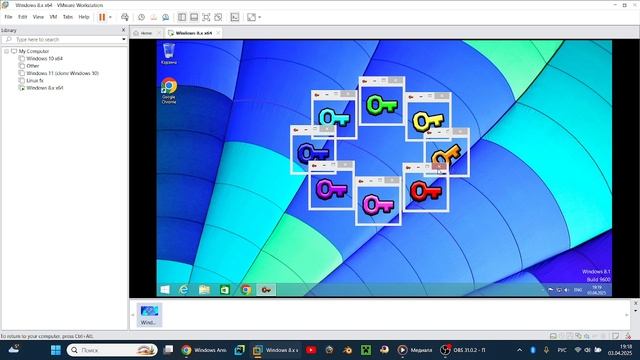
Task: Close the red key window
Action: click(439, 167)
